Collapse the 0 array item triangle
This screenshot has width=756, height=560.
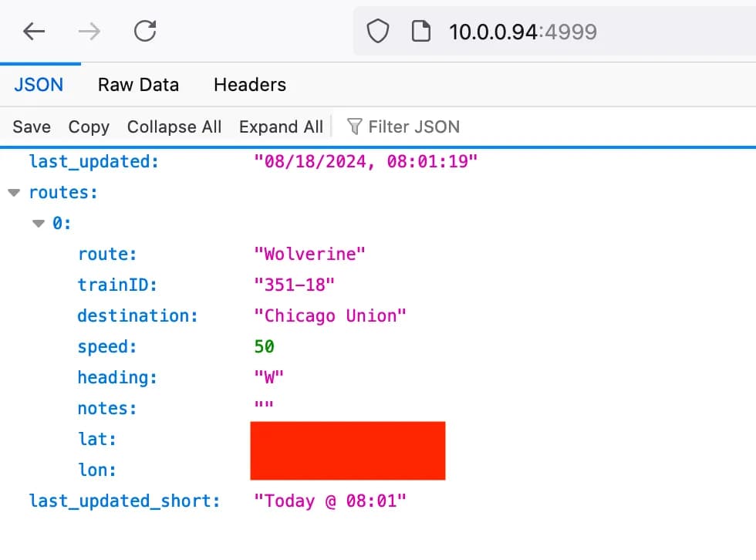pyautogui.click(x=38, y=224)
